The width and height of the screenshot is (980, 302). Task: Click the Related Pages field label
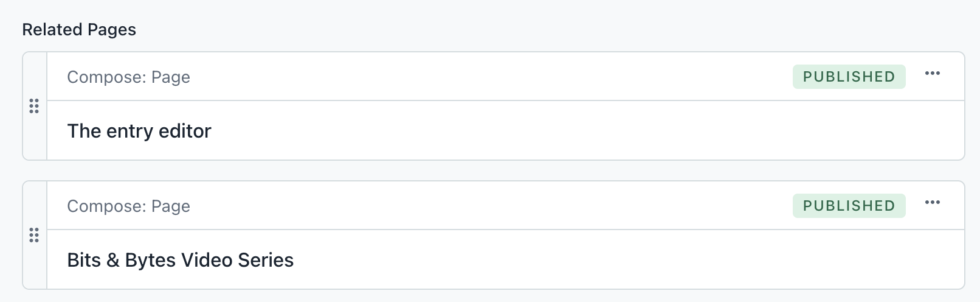click(79, 30)
